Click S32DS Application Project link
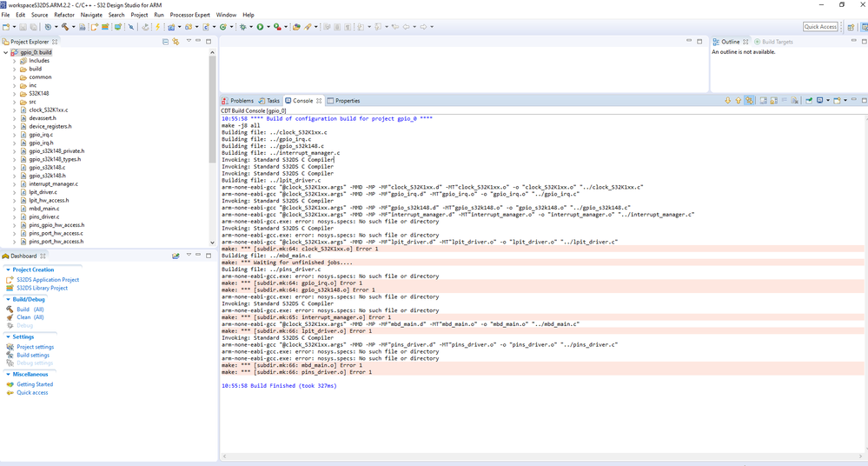 (48, 280)
